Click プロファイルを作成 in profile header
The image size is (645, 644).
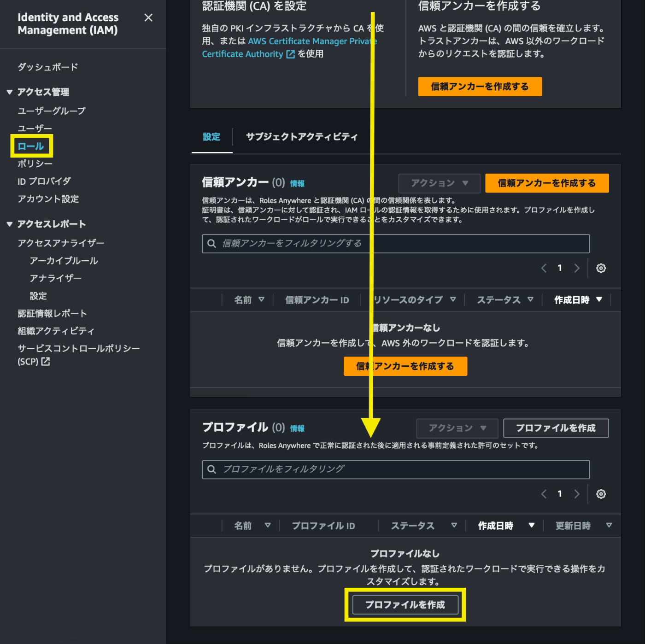pos(556,428)
